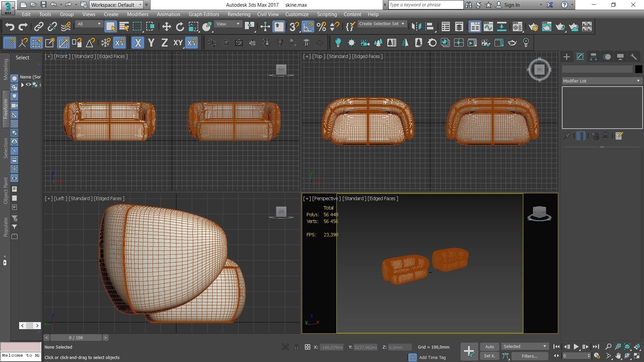The height and width of the screenshot is (362, 644).
Task: Click Restrict to X axis button
Action: coord(138,43)
